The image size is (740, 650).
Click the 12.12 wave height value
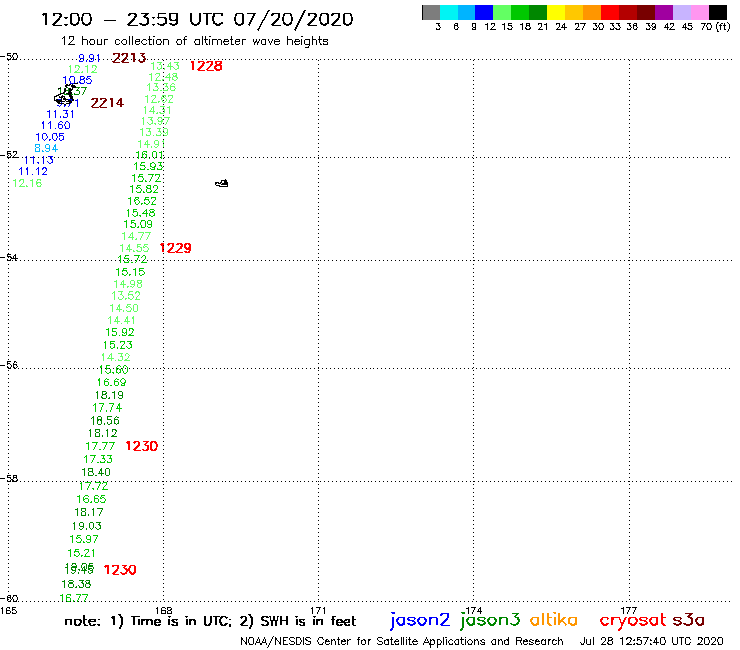pyautogui.click(x=83, y=69)
